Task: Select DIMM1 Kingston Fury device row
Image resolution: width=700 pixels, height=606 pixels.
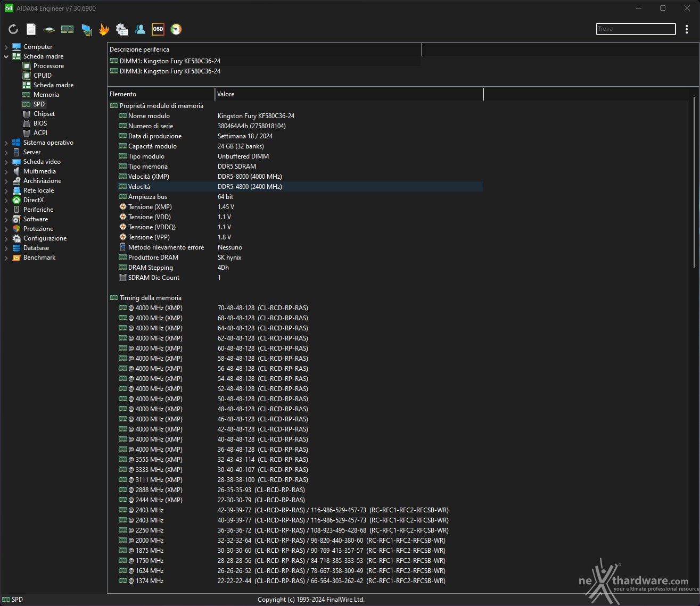Action: pos(265,61)
